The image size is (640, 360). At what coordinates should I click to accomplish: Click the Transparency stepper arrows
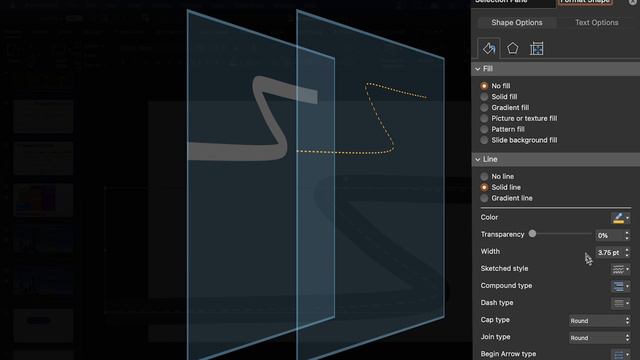(627, 236)
